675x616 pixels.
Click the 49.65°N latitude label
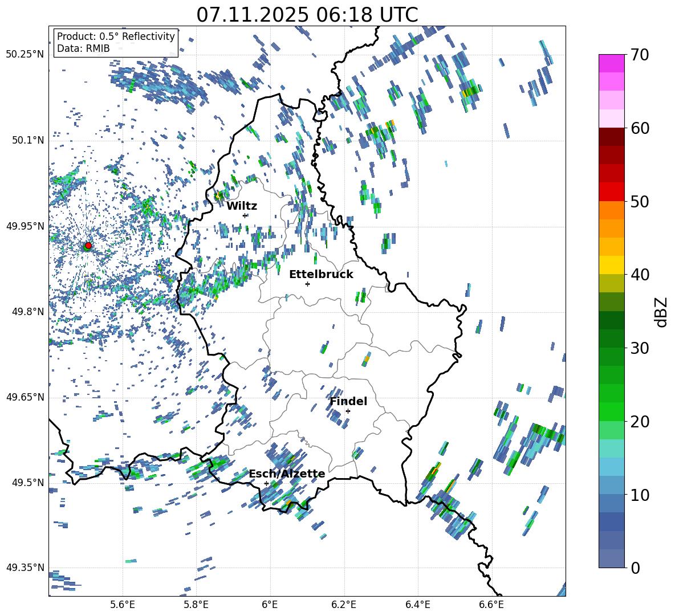25,397
